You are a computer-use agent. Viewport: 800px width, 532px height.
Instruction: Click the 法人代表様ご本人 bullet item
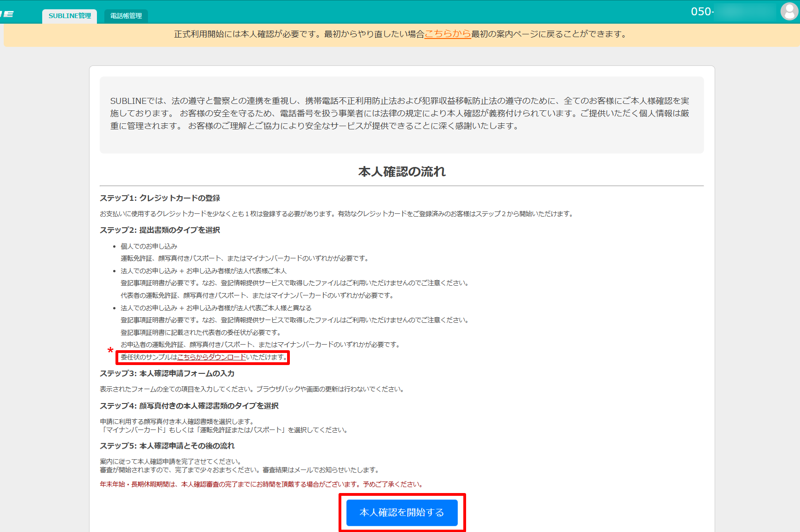click(204, 271)
